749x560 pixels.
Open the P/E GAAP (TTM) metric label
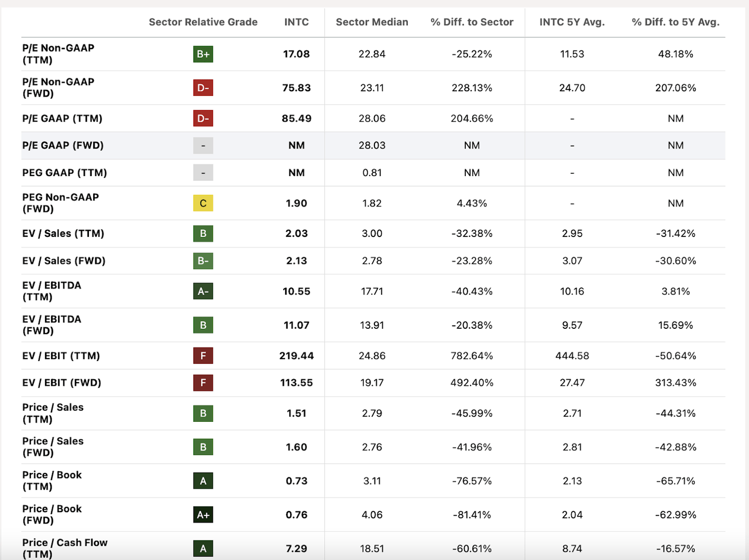point(63,118)
